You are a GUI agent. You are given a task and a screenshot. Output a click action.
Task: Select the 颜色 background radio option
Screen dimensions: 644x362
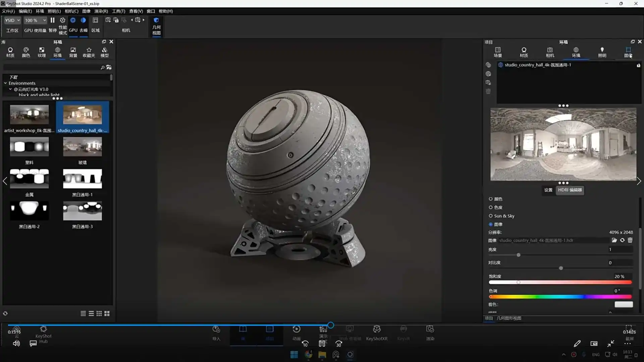[x=491, y=199]
